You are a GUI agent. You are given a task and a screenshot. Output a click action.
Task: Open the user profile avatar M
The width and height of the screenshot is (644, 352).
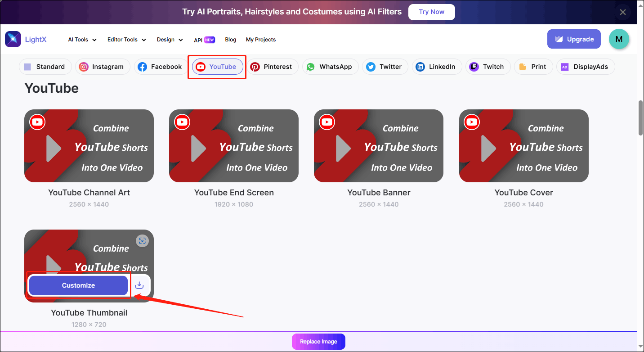tap(619, 39)
